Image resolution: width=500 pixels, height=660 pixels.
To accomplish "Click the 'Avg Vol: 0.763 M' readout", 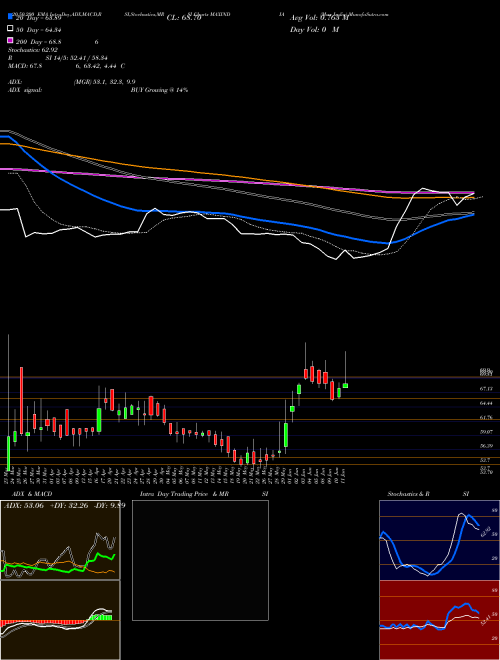I will [319, 18].
